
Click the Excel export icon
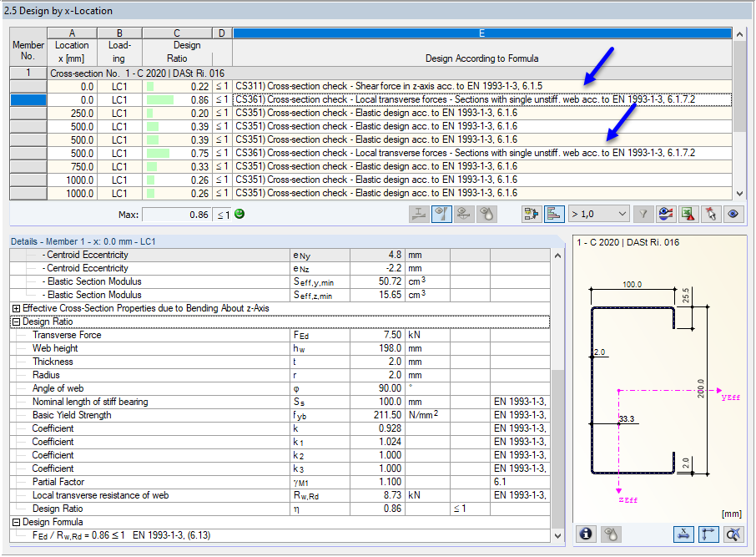688,214
